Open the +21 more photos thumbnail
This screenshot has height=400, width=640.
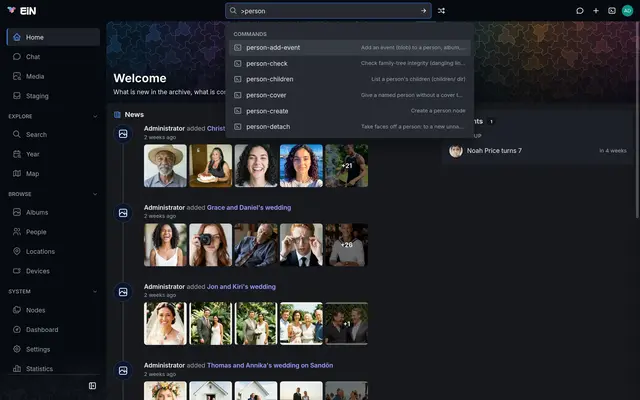point(347,166)
